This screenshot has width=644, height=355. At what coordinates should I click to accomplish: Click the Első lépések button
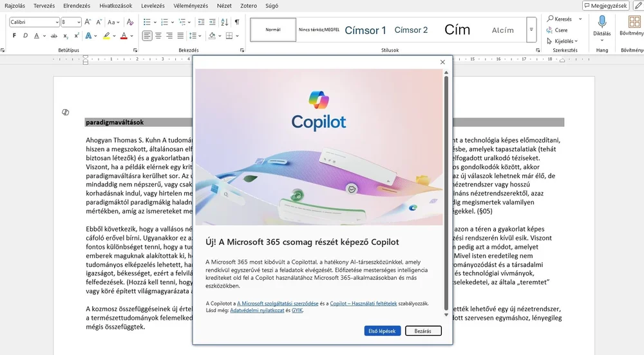(382, 331)
